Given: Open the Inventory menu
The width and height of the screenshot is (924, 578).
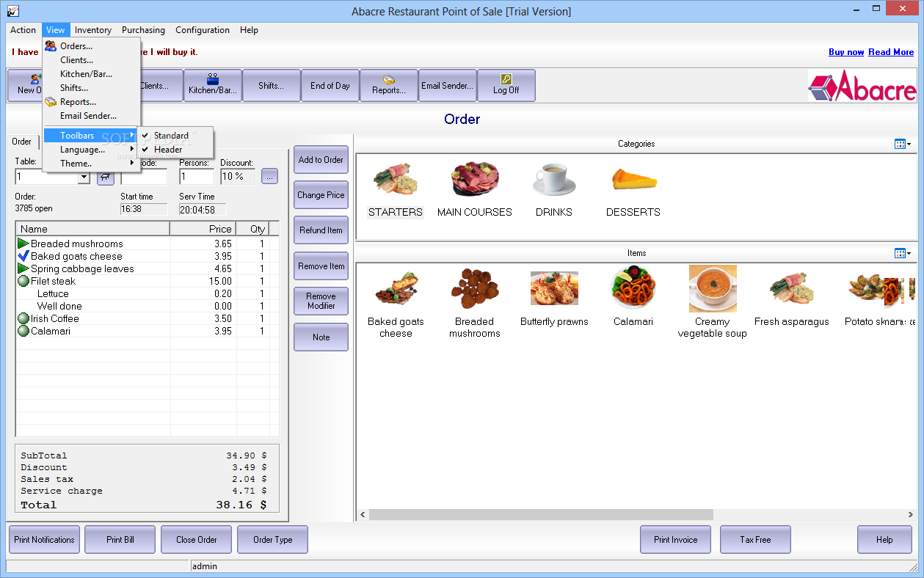Looking at the screenshot, I should point(93,30).
